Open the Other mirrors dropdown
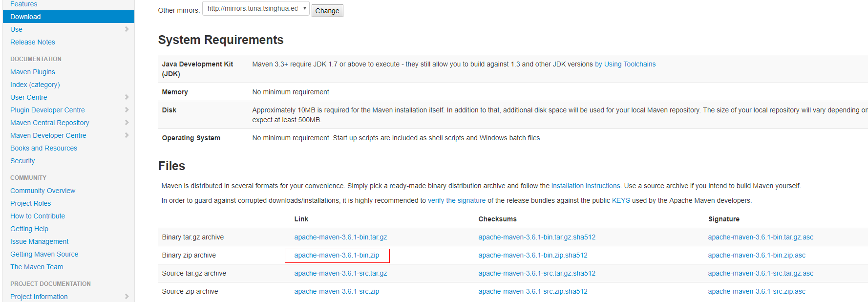The height and width of the screenshot is (302, 868). click(x=256, y=9)
